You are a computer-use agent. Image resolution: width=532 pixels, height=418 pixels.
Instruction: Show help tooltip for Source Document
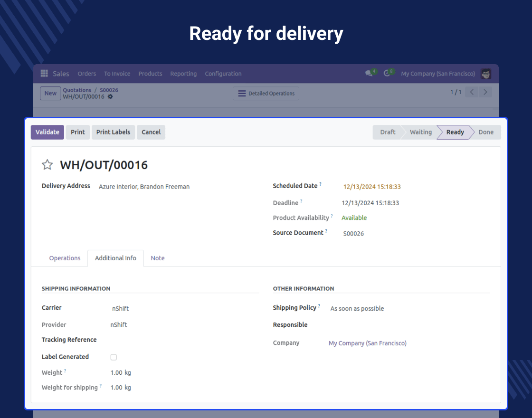[326, 231]
